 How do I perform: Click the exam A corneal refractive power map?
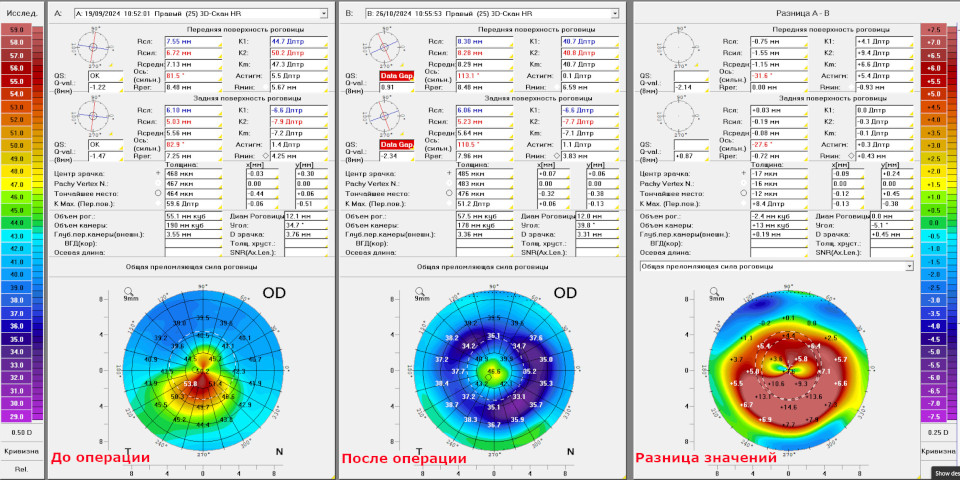point(203,372)
